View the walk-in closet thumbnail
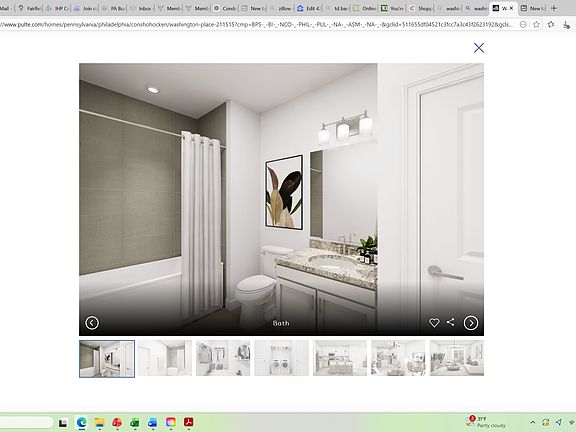 (x=223, y=358)
